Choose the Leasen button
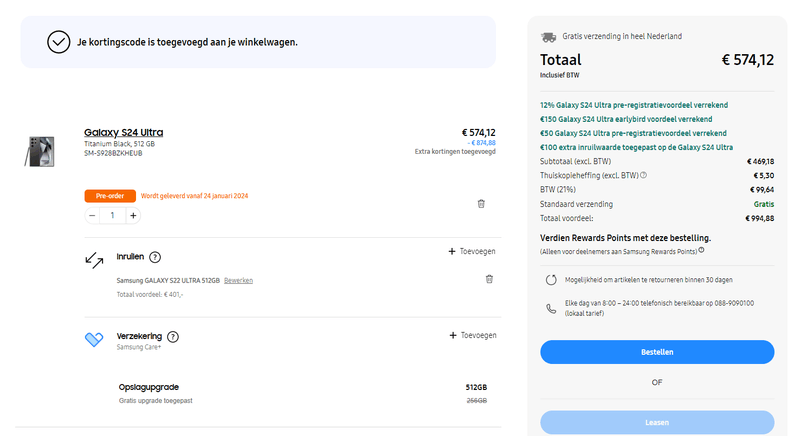Image resolution: width=800 pixels, height=436 pixels. click(657, 422)
